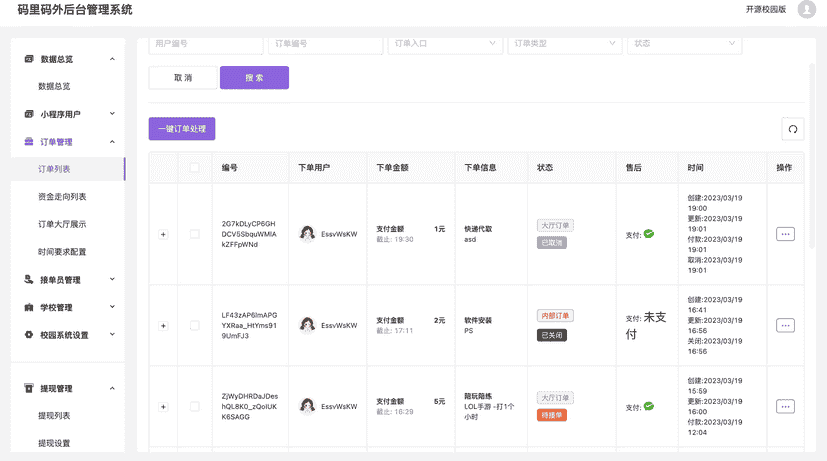This screenshot has height=461, width=827.
Task: Toggle the select-all checkbox in table header
Action: point(194,168)
